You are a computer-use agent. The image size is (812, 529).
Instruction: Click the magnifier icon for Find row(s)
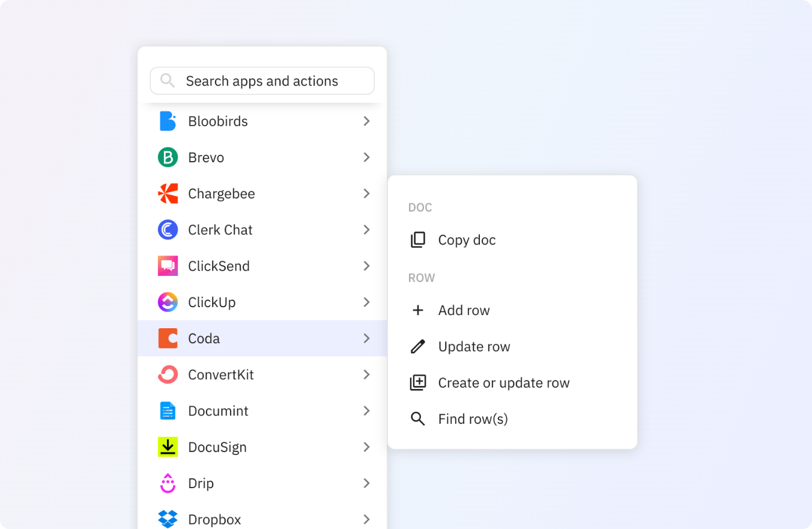tap(417, 418)
